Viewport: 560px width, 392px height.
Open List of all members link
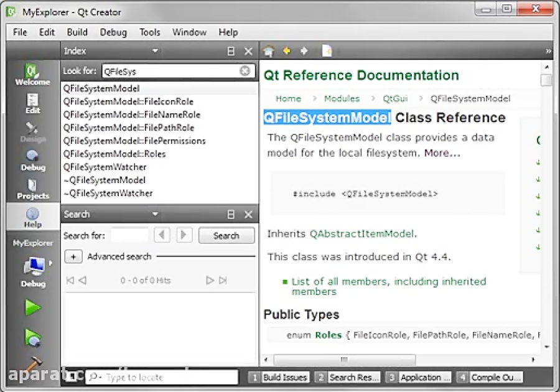(388, 286)
